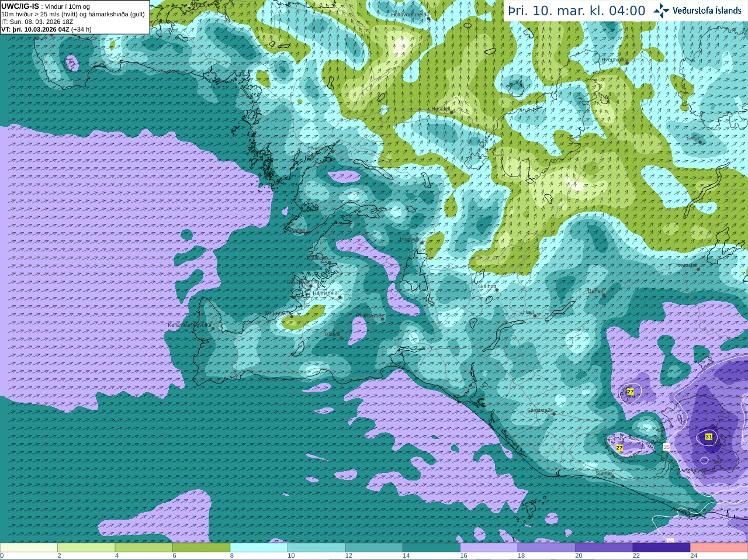
Task: Click the Sámsstaðir station label
Action: pyautogui.click(x=539, y=410)
